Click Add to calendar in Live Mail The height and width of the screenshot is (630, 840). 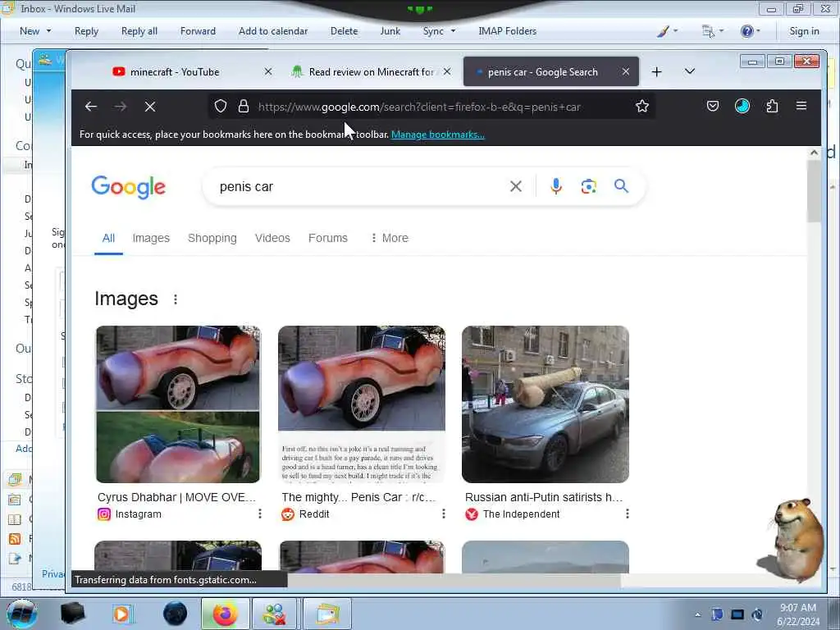coord(273,31)
